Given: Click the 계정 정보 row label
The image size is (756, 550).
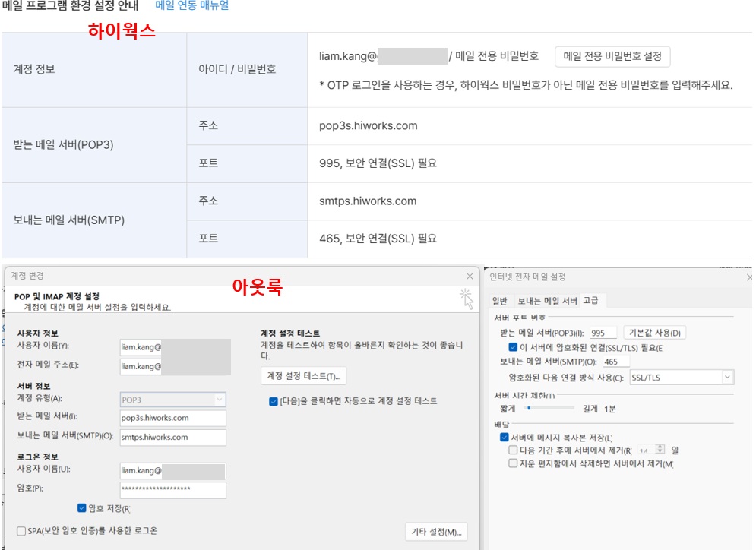Looking at the screenshot, I should coord(33,69).
